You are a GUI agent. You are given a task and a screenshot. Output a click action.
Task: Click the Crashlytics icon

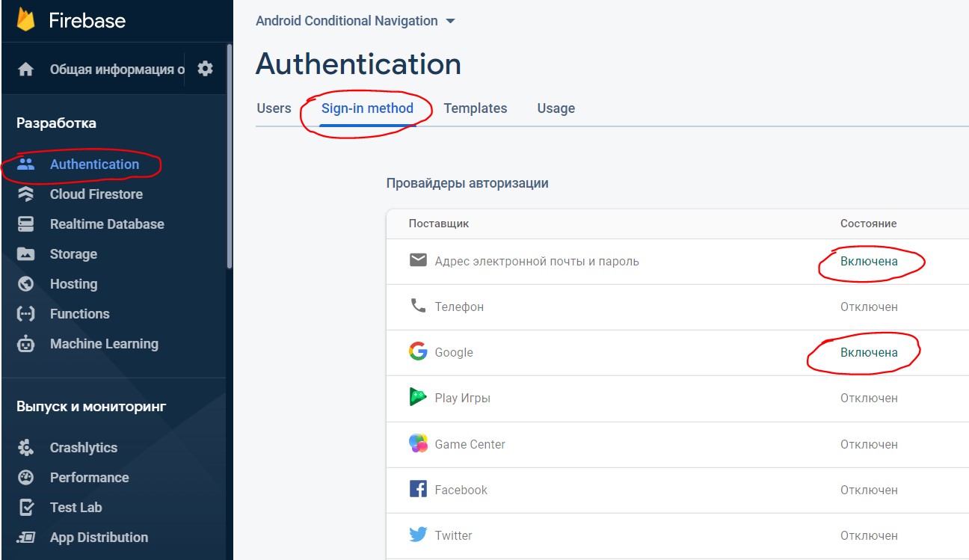tap(26, 447)
